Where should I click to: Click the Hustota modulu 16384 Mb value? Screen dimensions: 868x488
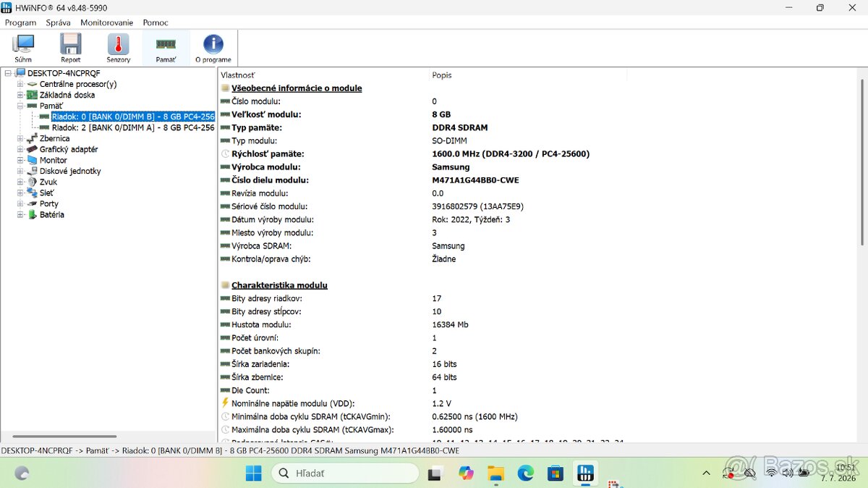pyautogui.click(x=450, y=324)
